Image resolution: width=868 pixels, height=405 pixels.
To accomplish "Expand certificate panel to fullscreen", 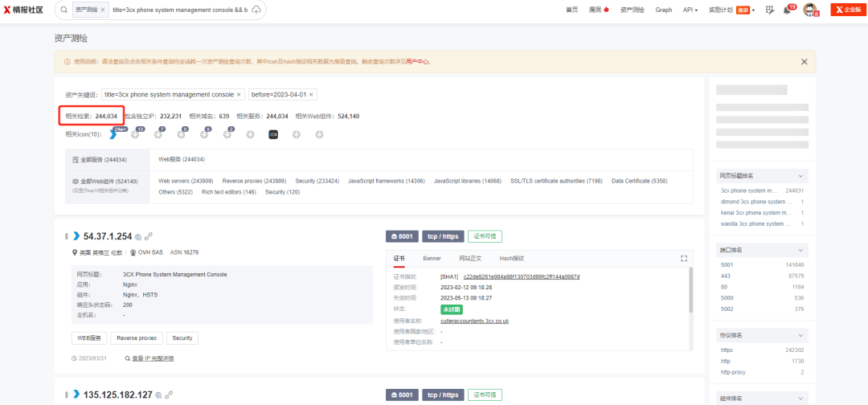I will click(x=684, y=259).
